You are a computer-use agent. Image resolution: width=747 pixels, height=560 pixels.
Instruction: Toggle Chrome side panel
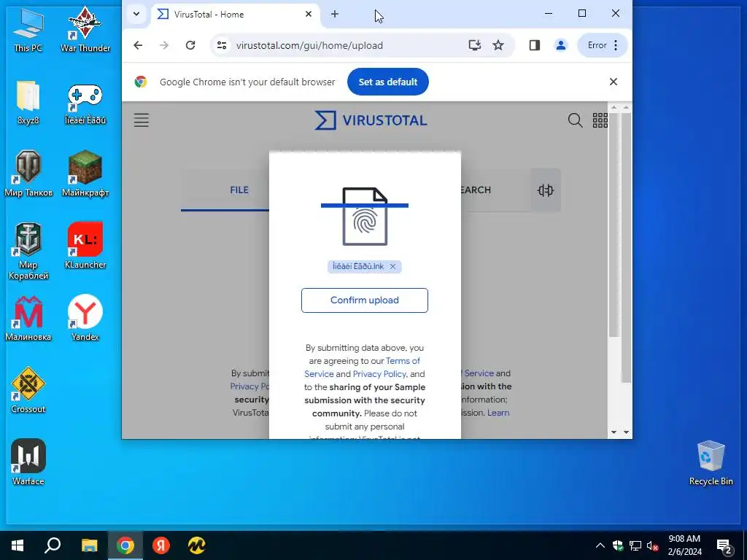point(535,45)
